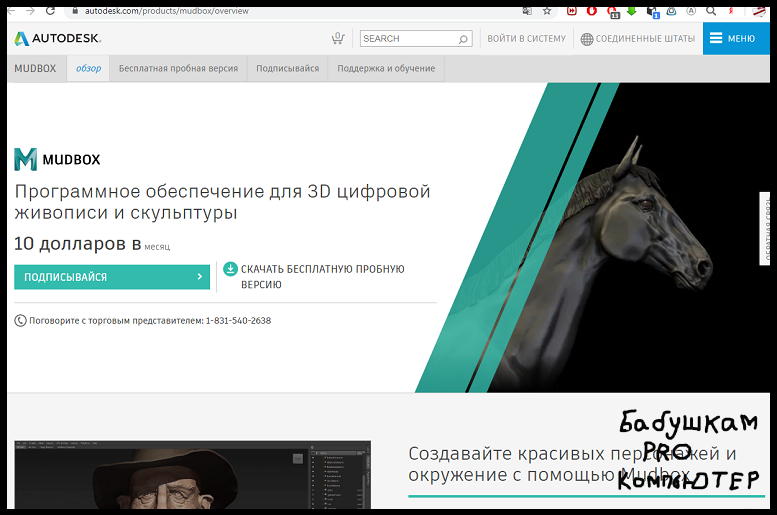The width and height of the screenshot is (777, 515).
Task: Open the Поддержка и обучение tab
Action: tap(386, 68)
